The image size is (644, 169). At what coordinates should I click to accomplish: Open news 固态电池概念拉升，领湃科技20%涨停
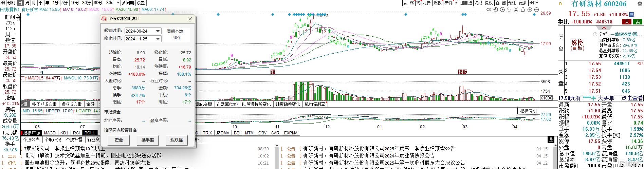87,163
